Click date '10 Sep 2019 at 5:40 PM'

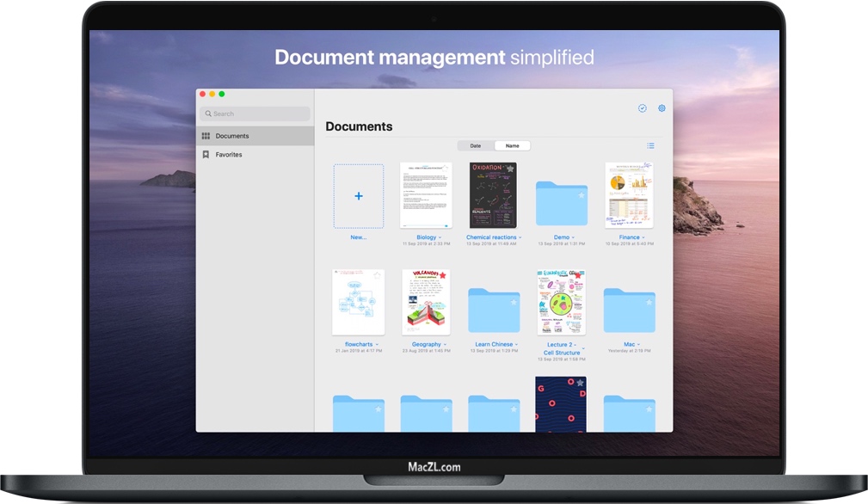tap(630, 244)
